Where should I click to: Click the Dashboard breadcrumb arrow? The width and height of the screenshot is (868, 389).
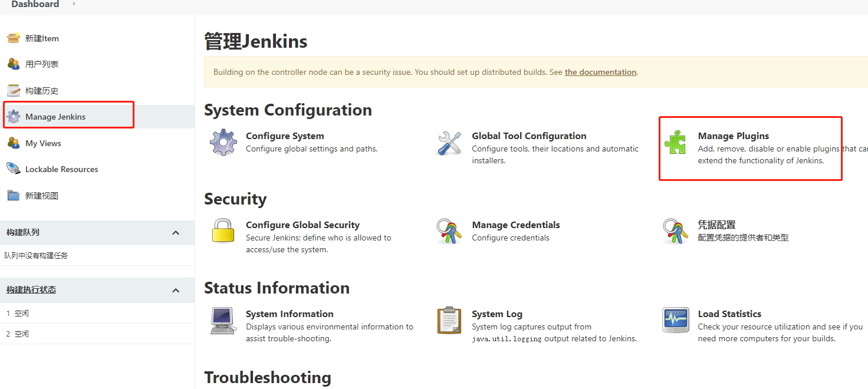(74, 4)
